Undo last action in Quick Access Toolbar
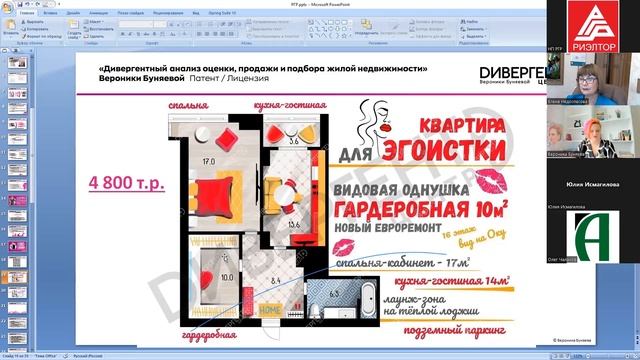640x360 pixels. point(27,4)
